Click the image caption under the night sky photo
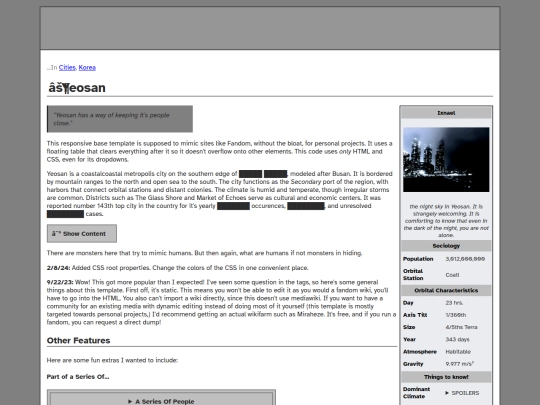The height and width of the screenshot is (405, 540). [x=446, y=221]
